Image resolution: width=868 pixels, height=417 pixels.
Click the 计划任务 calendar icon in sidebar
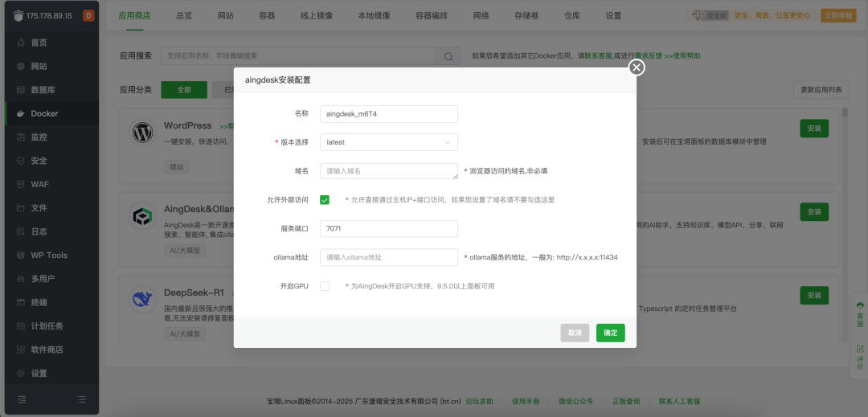(20, 325)
